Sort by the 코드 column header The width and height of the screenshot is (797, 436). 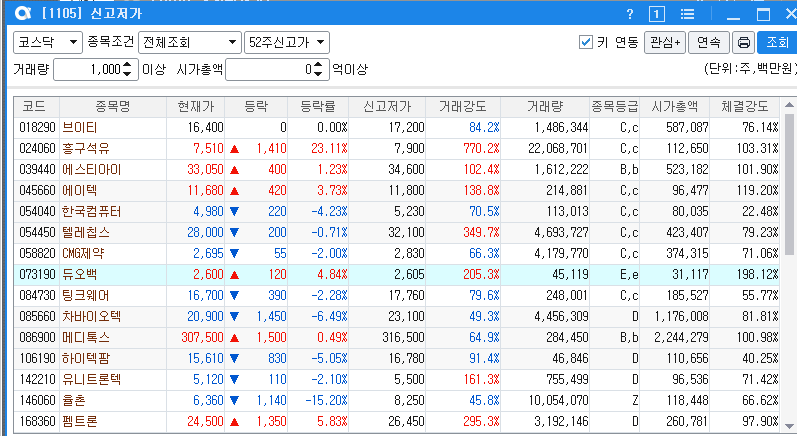pyautogui.click(x=37, y=107)
